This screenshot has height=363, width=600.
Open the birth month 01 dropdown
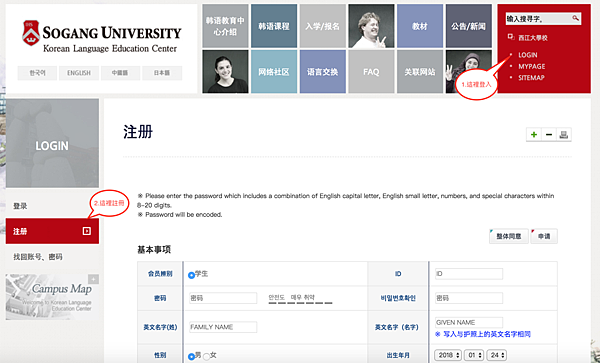tap(474, 355)
